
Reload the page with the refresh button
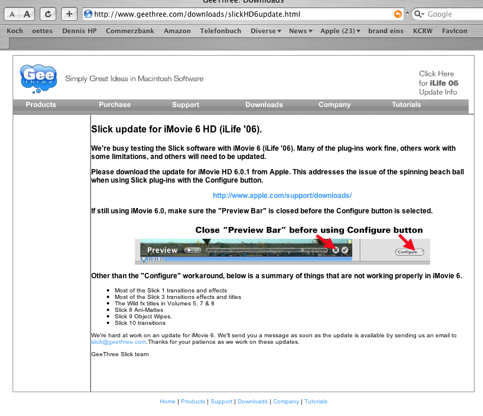[x=48, y=14]
